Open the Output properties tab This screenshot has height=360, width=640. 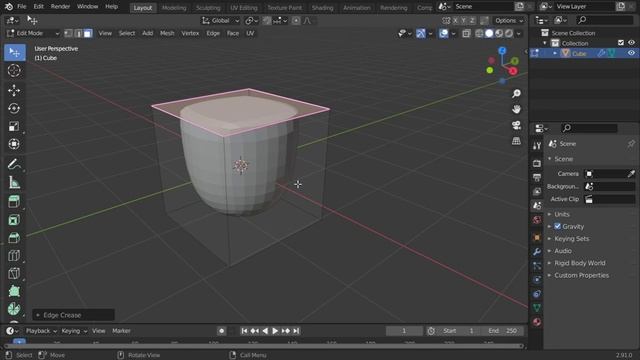tap(537, 178)
